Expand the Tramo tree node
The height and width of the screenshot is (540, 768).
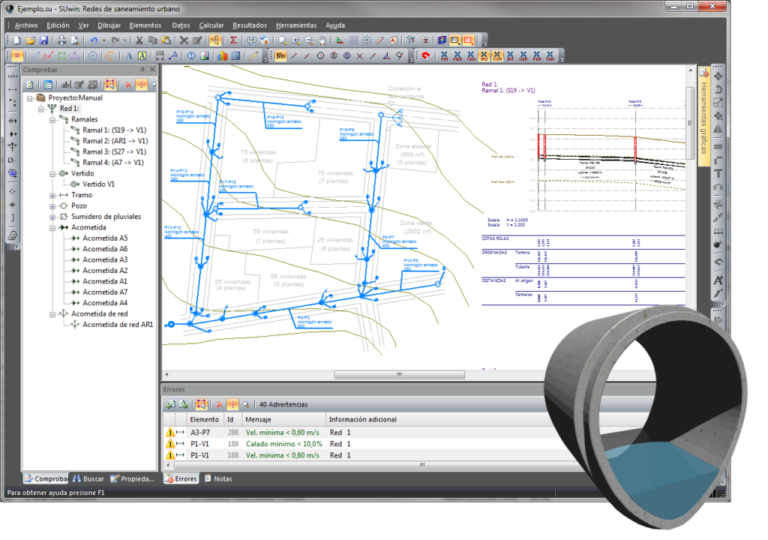point(52,195)
